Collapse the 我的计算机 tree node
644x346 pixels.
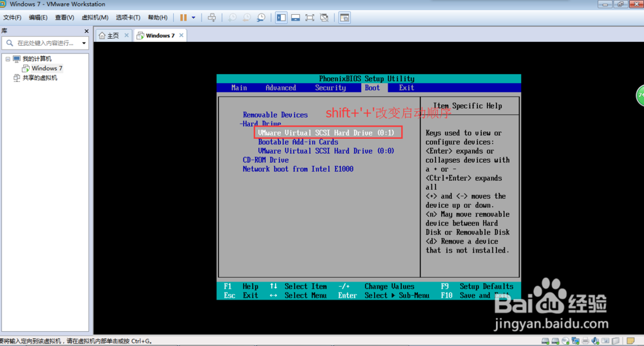click(x=7, y=59)
